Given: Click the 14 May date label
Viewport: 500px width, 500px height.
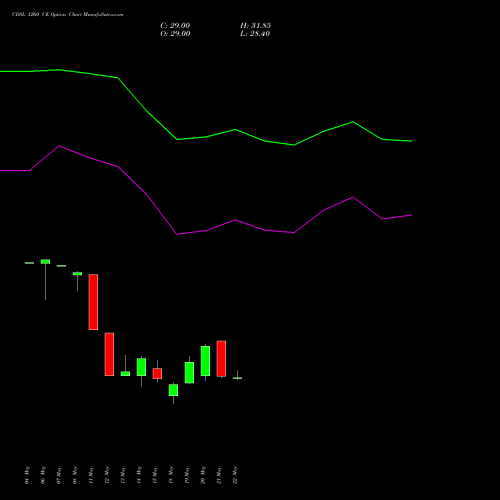Looking at the screenshot, I should (139, 475).
